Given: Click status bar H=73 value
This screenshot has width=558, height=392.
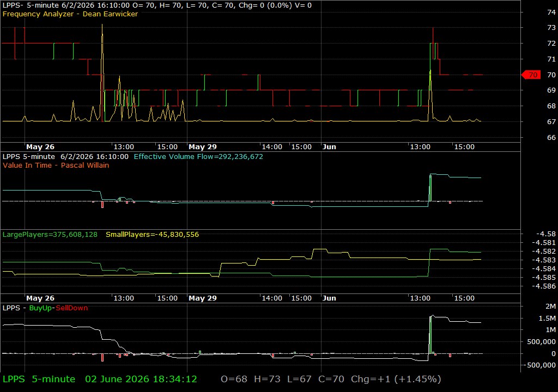Looking at the screenshot, I should pyautogui.click(x=267, y=379).
